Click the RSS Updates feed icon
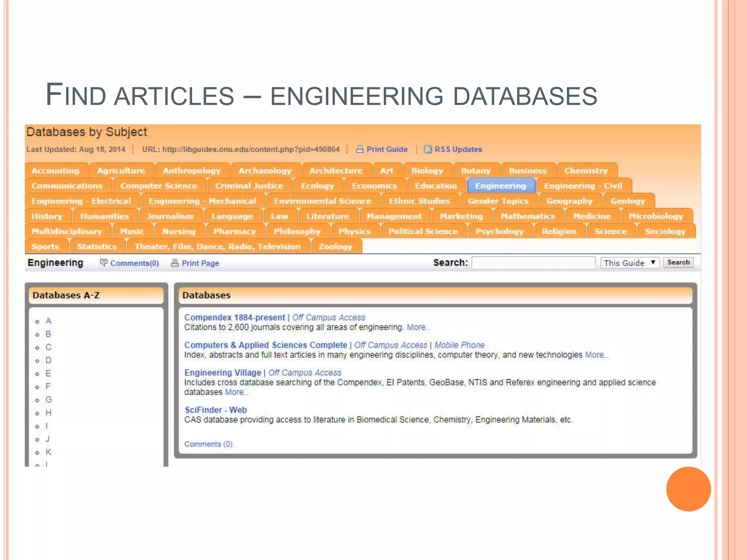747x560 pixels. pyautogui.click(x=428, y=149)
